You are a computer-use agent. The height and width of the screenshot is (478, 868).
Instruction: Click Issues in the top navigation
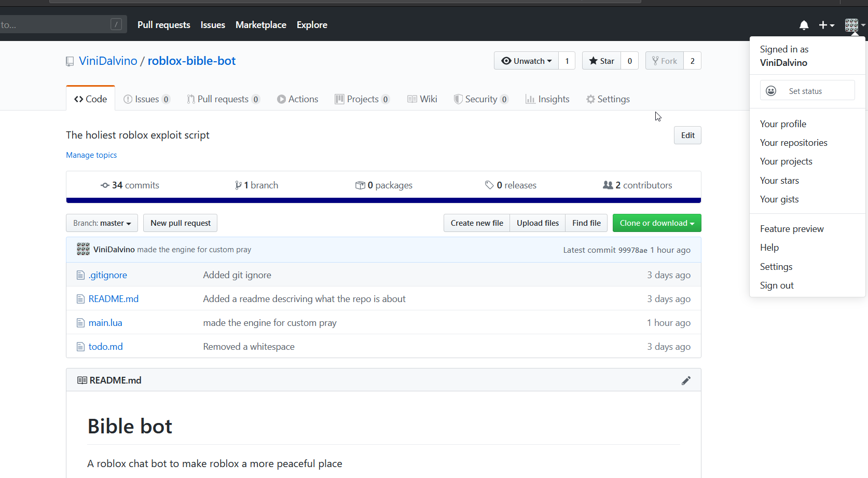point(213,25)
